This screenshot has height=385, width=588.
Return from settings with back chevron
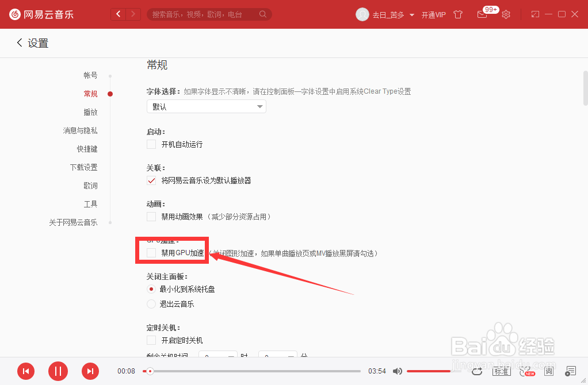[20, 43]
